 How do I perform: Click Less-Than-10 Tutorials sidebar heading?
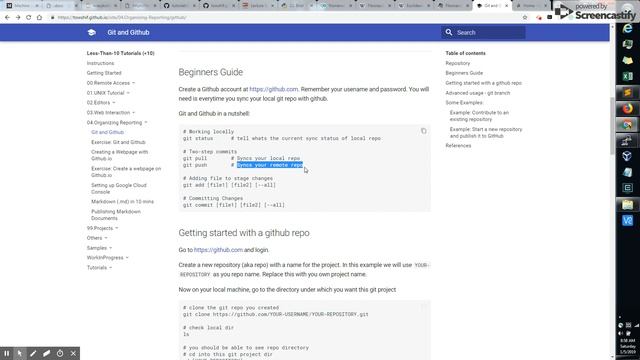tap(120, 53)
